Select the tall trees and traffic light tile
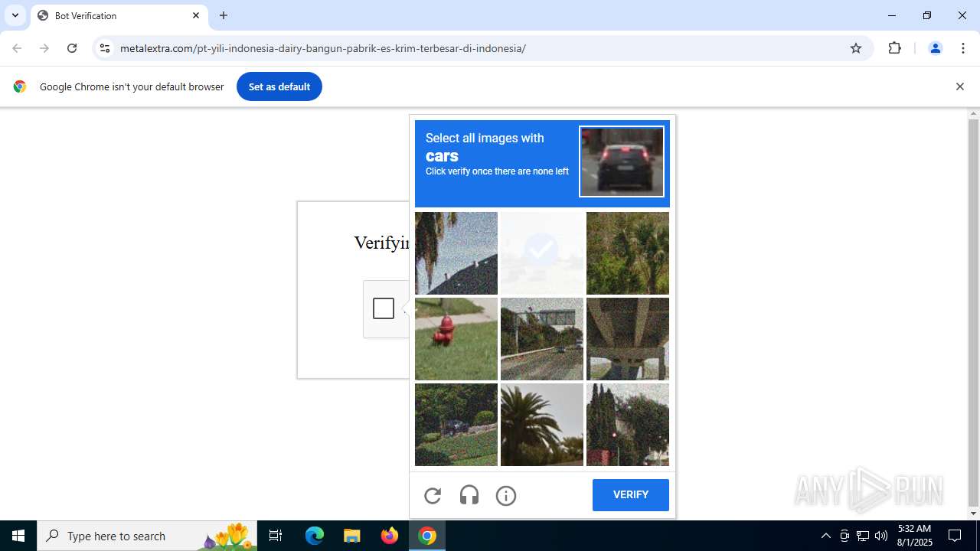This screenshot has height=551, width=980. [x=628, y=425]
